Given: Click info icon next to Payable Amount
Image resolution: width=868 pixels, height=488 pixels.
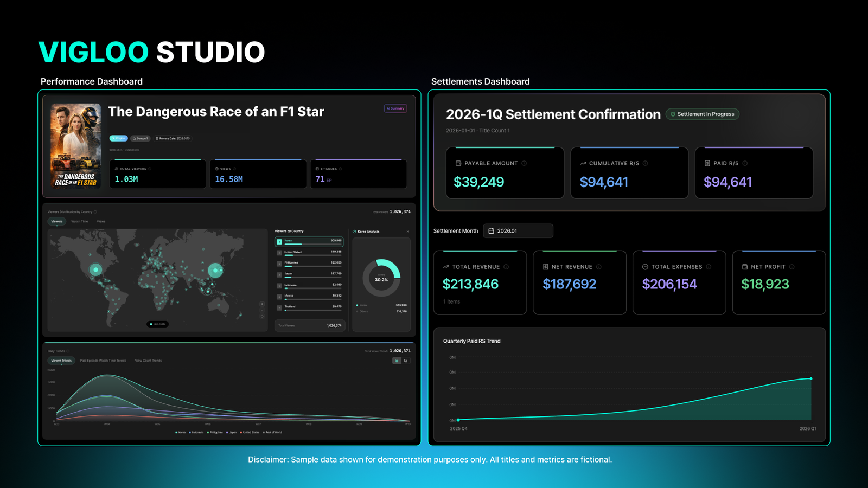Looking at the screenshot, I should [x=524, y=163].
